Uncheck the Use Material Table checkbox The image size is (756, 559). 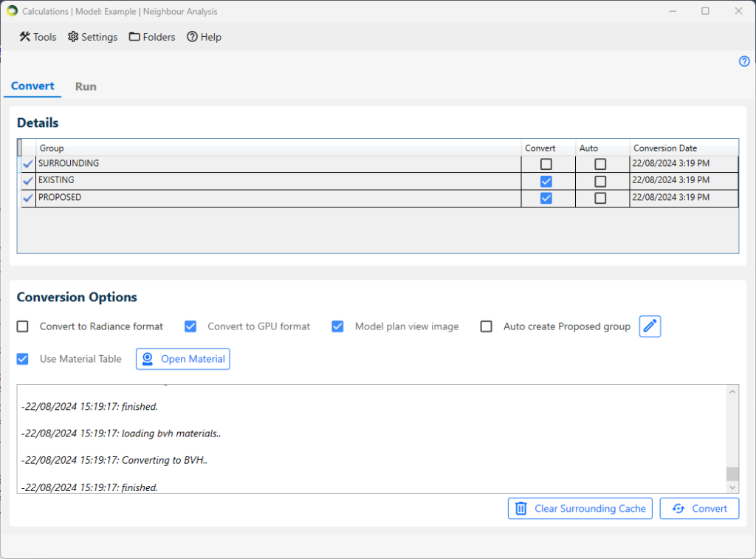(x=23, y=359)
